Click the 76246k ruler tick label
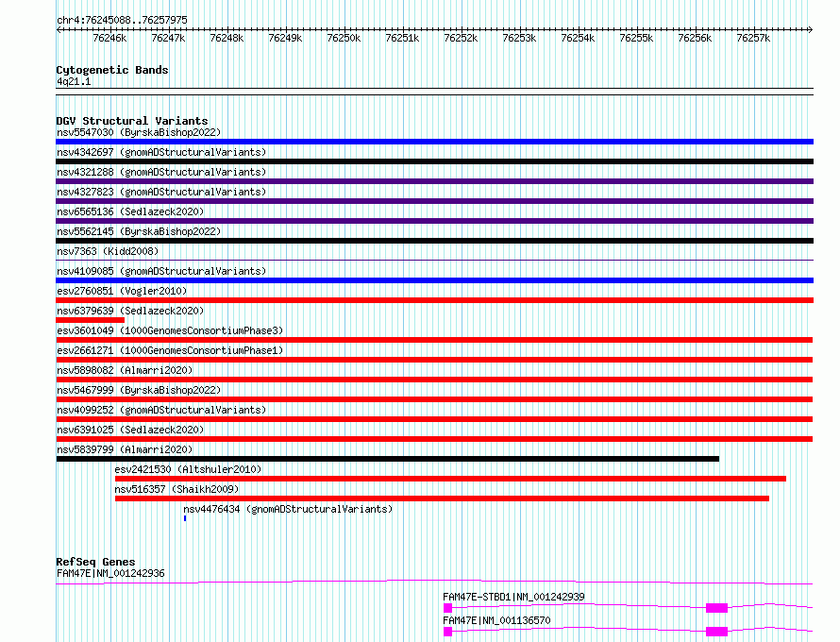This screenshot has width=840, height=642. pyautogui.click(x=109, y=38)
